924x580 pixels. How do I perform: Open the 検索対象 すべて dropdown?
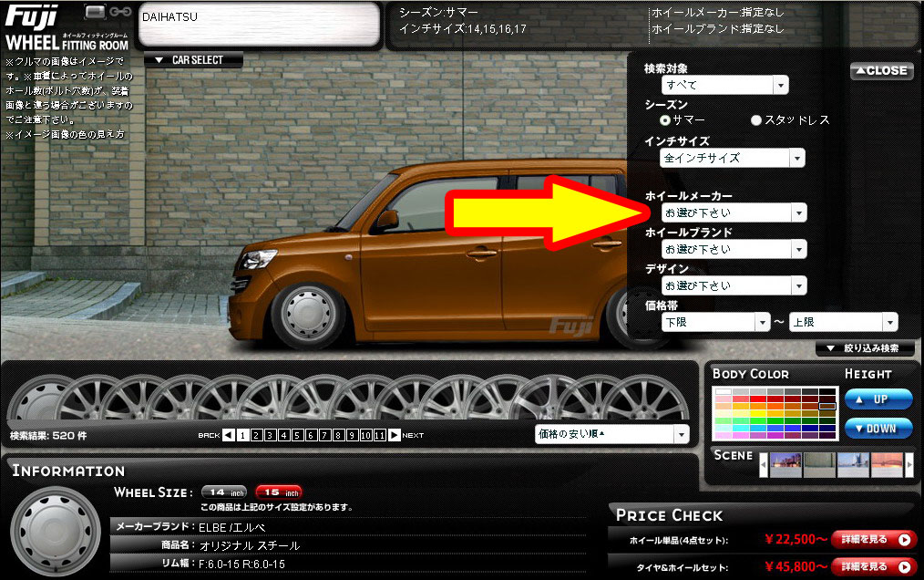point(724,85)
